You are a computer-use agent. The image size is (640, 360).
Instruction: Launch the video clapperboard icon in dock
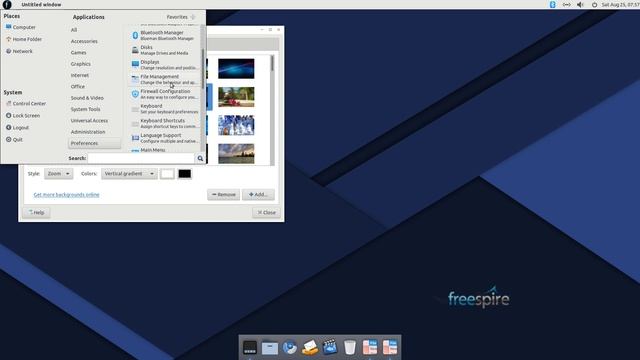[330, 347]
